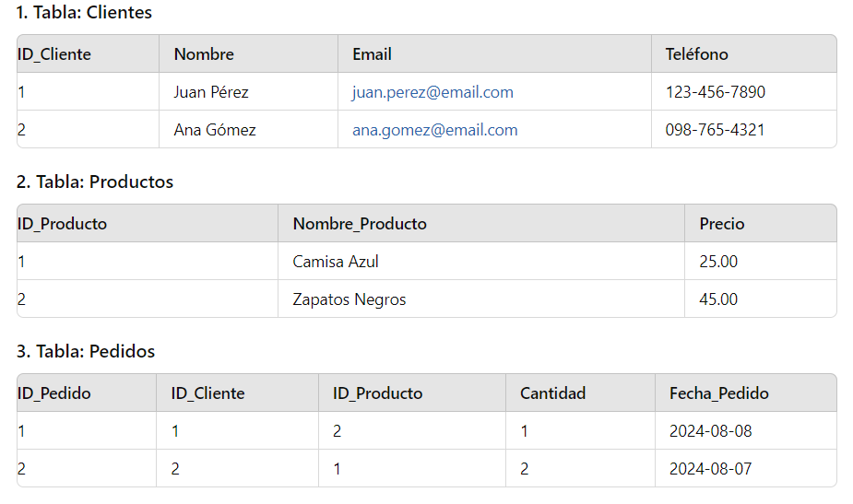The width and height of the screenshot is (853, 504).
Task: Click the Teléfono column header
Action: coord(696,54)
